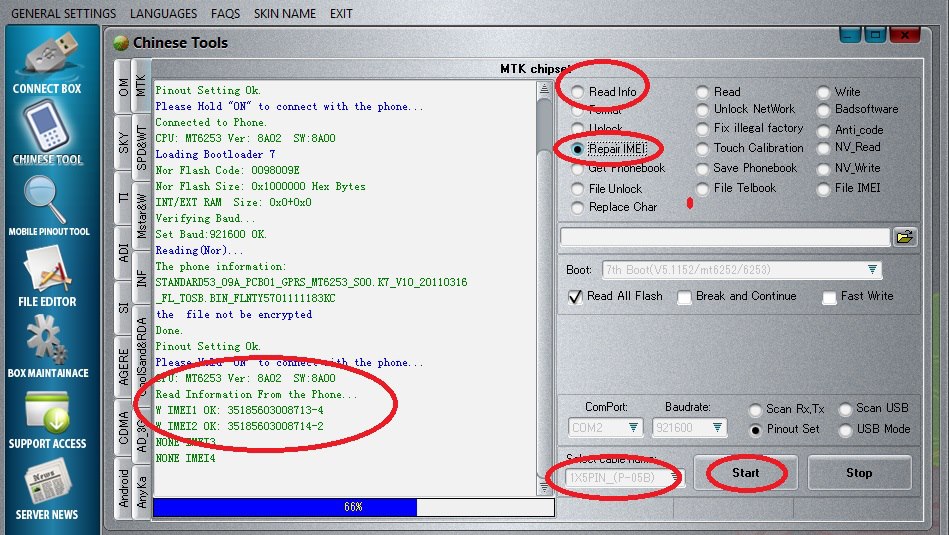Screen dimensions: 949x535
Task: Switch to the AnyKa tab
Action: pyautogui.click(x=141, y=491)
